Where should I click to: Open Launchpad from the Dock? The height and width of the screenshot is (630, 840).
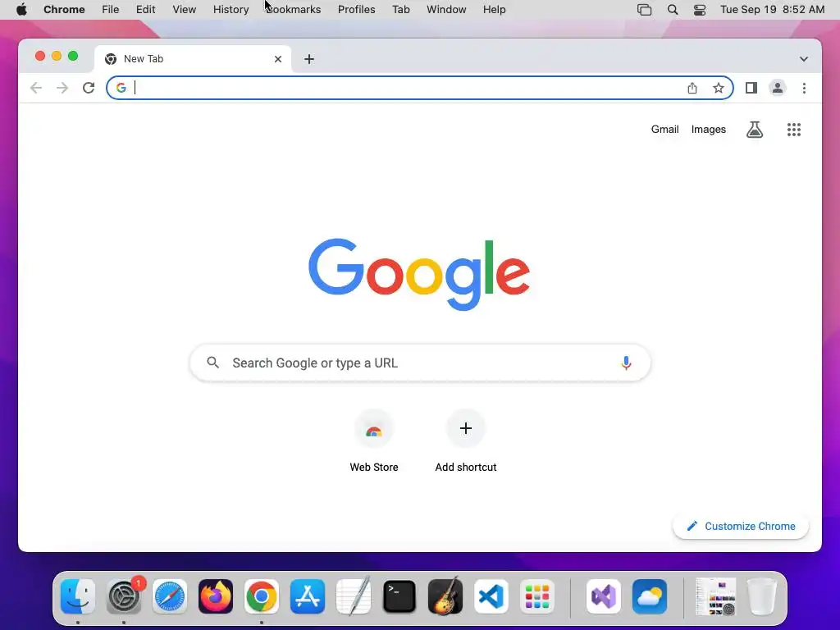(x=536, y=596)
